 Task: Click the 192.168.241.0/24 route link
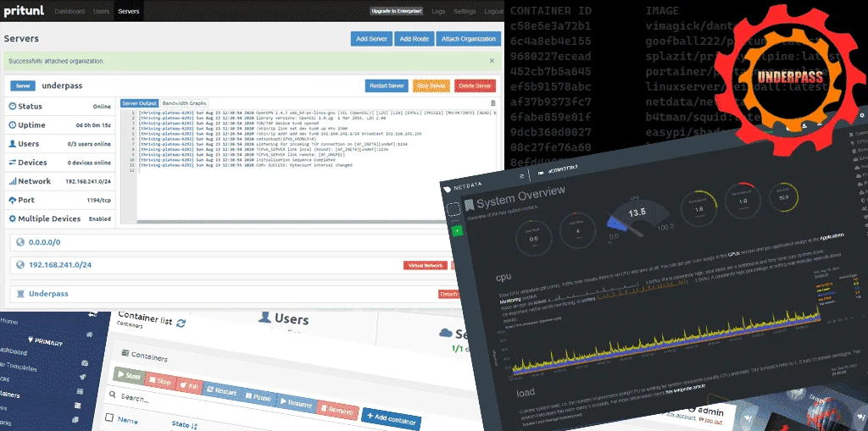[x=60, y=265]
